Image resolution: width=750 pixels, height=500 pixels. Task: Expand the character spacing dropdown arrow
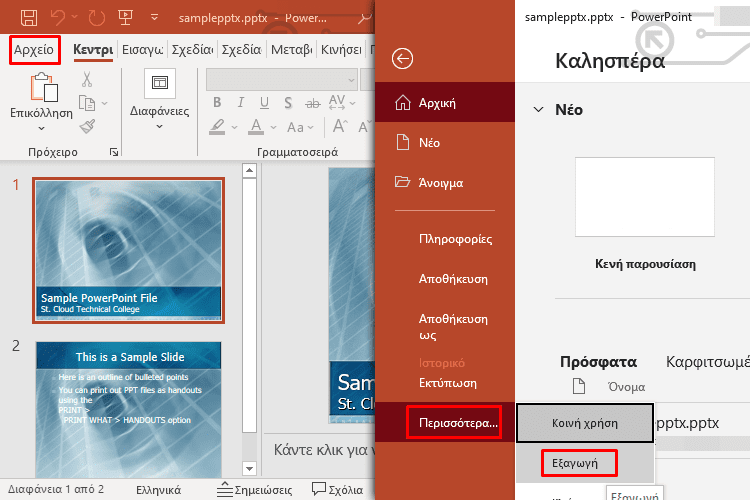coord(353,103)
